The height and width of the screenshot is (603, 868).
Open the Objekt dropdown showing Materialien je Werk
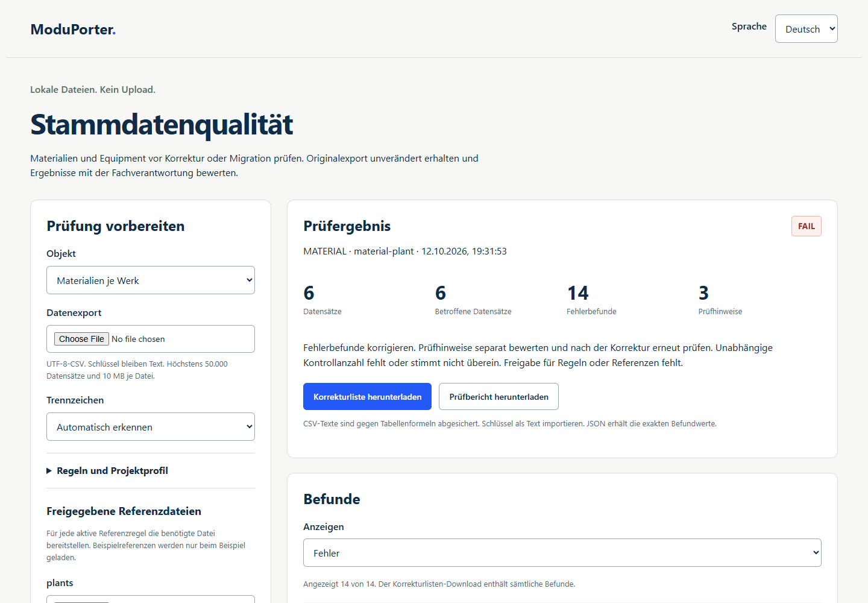pyautogui.click(x=151, y=280)
